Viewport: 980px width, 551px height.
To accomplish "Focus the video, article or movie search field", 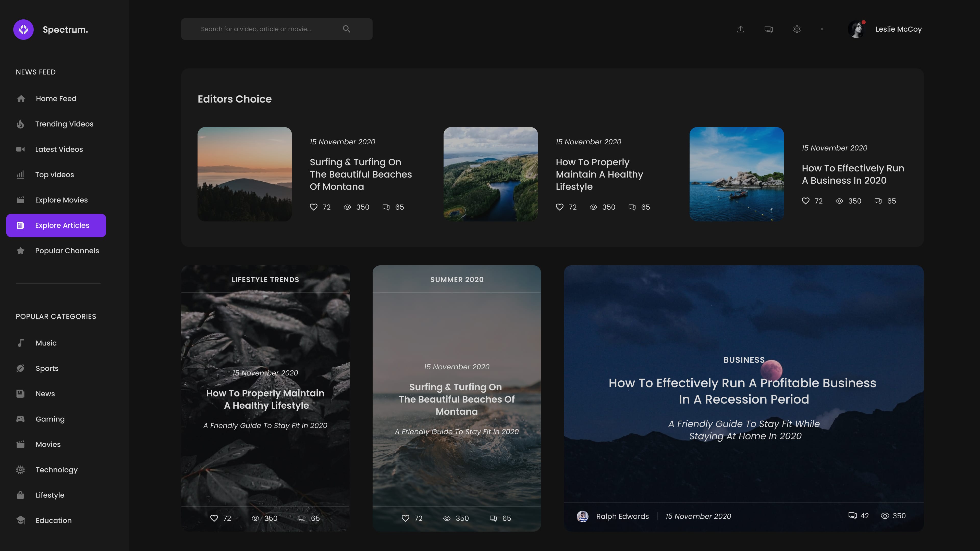I will tap(277, 29).
